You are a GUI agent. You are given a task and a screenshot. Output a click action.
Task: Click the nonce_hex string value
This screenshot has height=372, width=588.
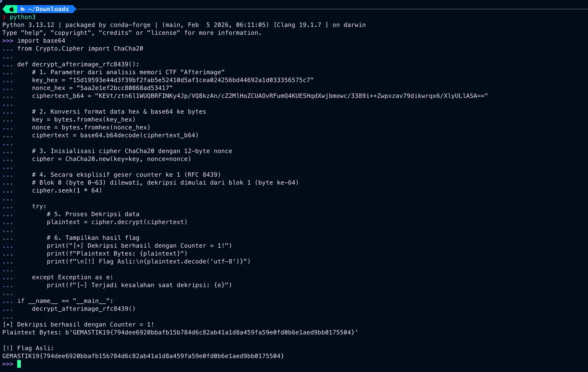click(x=124, y=88)
